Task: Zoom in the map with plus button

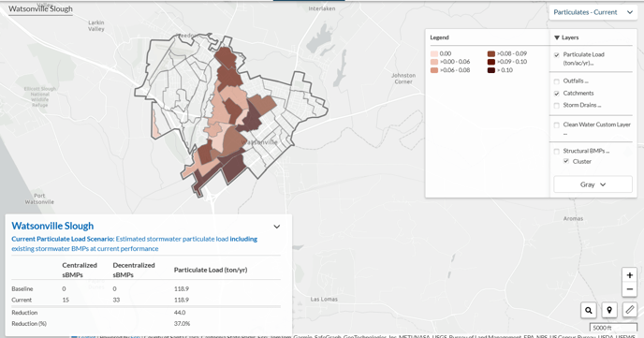Action: pyautogui.click(x=629, y=275)
